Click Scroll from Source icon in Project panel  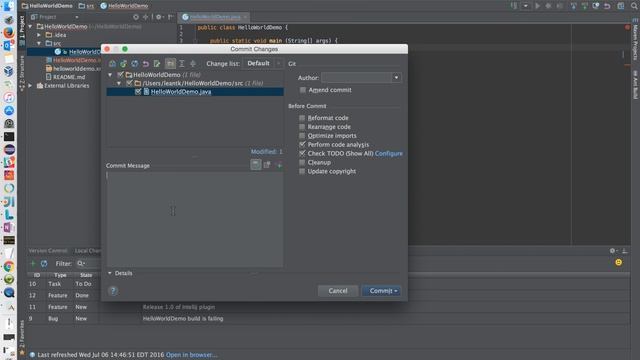[136, 17]
